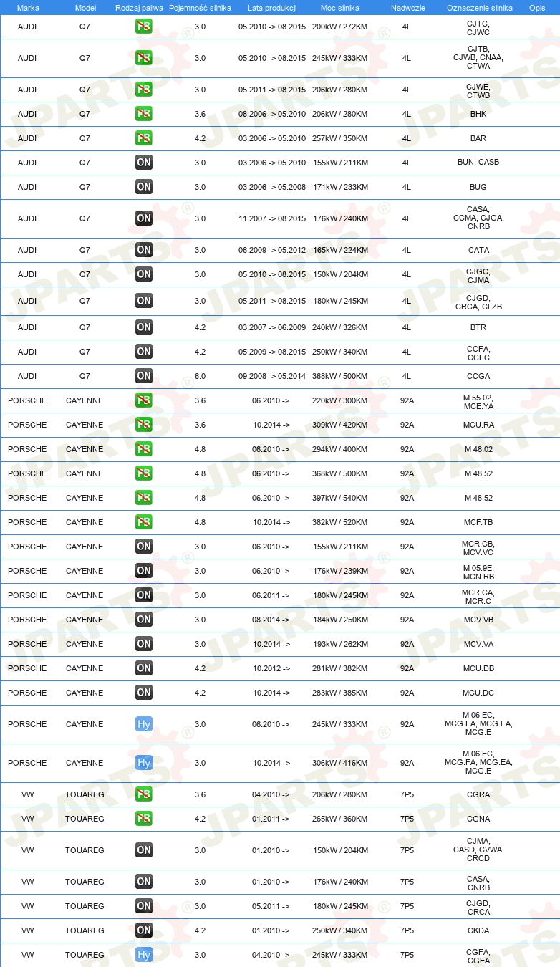This screenshot has width=560, height=967.
Task: Click the 'Nadwozie' column header
Action: coord(407,7)
